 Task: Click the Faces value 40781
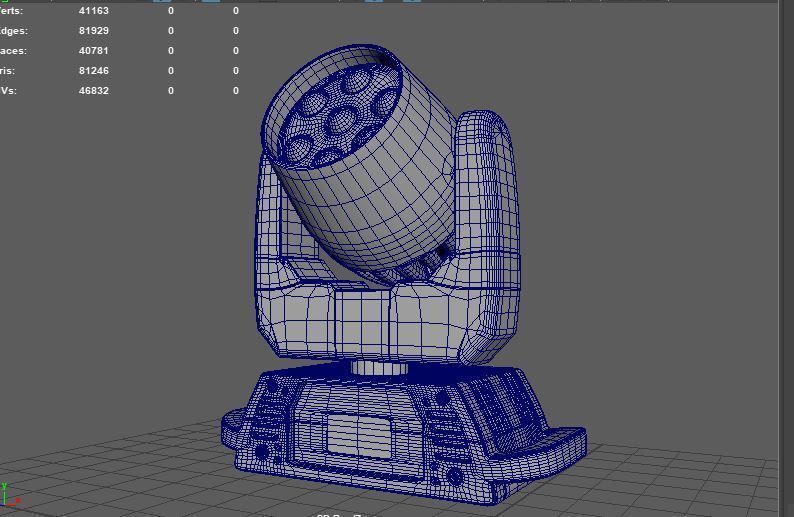coord(94,51)
